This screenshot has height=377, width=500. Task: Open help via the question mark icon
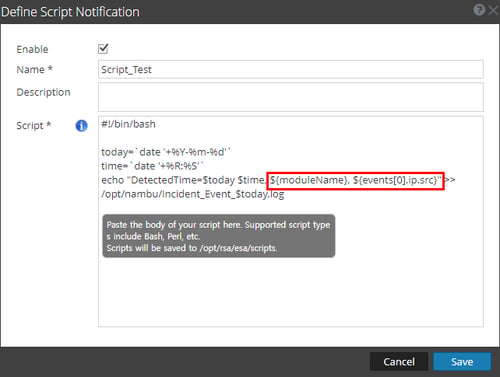(479, 10)
